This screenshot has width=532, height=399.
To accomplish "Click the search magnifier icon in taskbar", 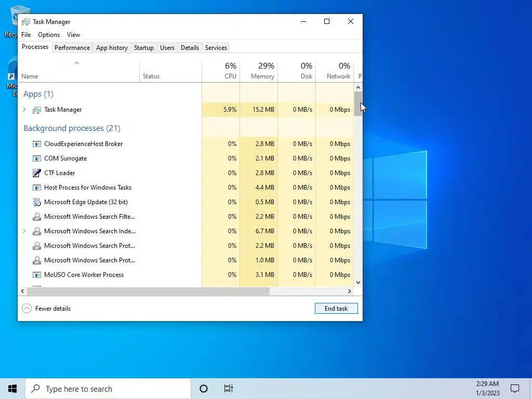I will (35, 389).
